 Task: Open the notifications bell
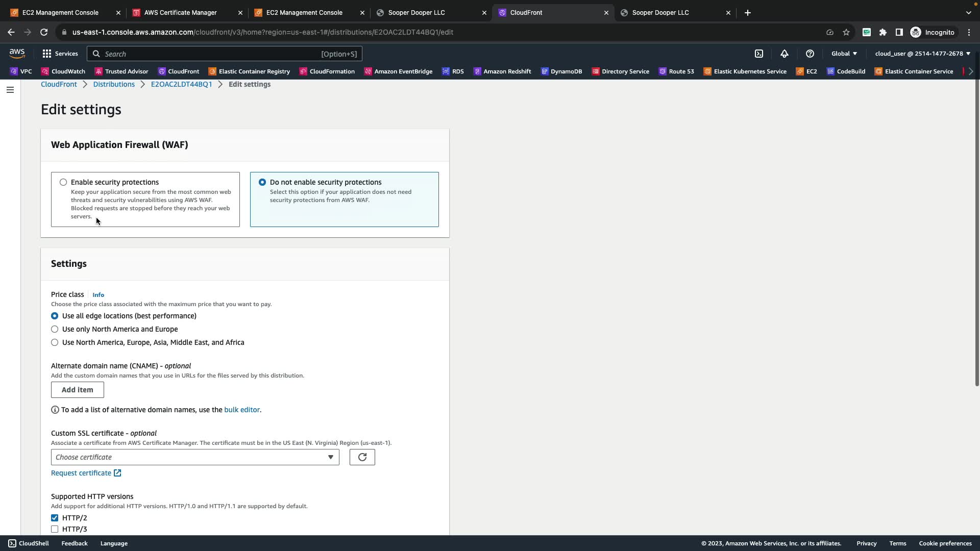click(785, 54)
